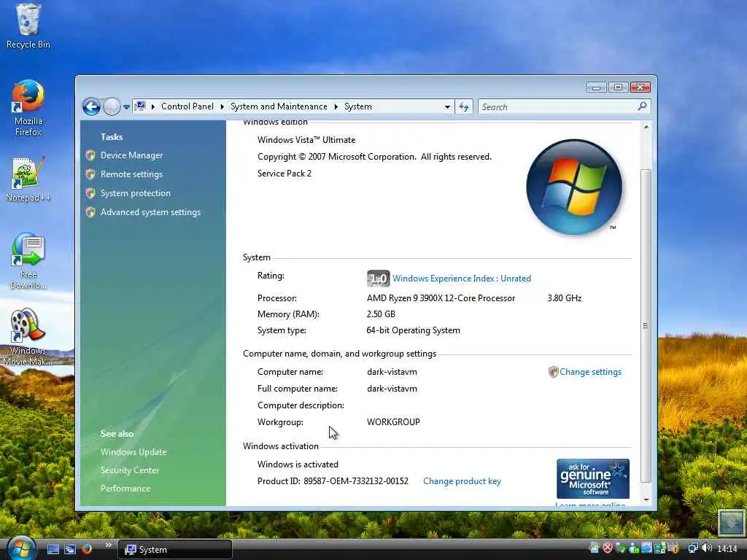Expand Quick Launch chevron overflow

click(x=108, y=545)
